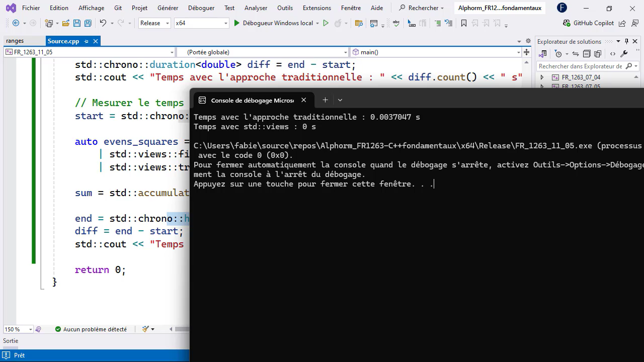
Task: Open the Déboguer menu
Action: pyautogui.click(x=201, y=8)
